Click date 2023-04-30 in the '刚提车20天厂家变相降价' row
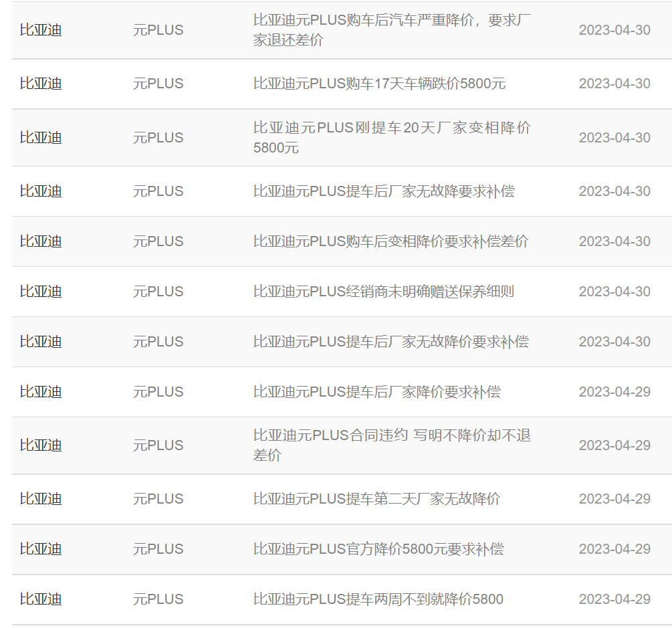672x628 pixels. pyautogui.click(x=614, y=138)
